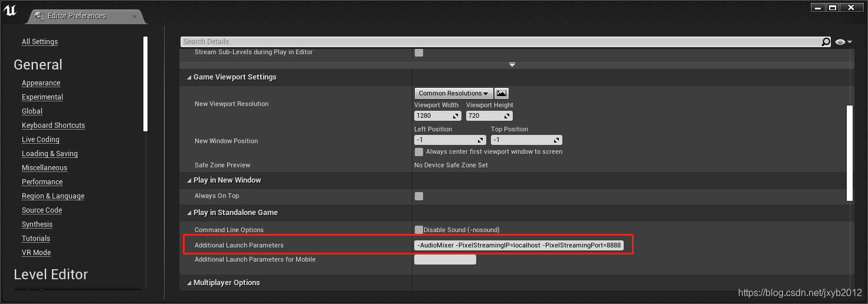The image size is (868, 304).
Task: Minimize the Editor Preferences window
Action: (x=817, y=7)
